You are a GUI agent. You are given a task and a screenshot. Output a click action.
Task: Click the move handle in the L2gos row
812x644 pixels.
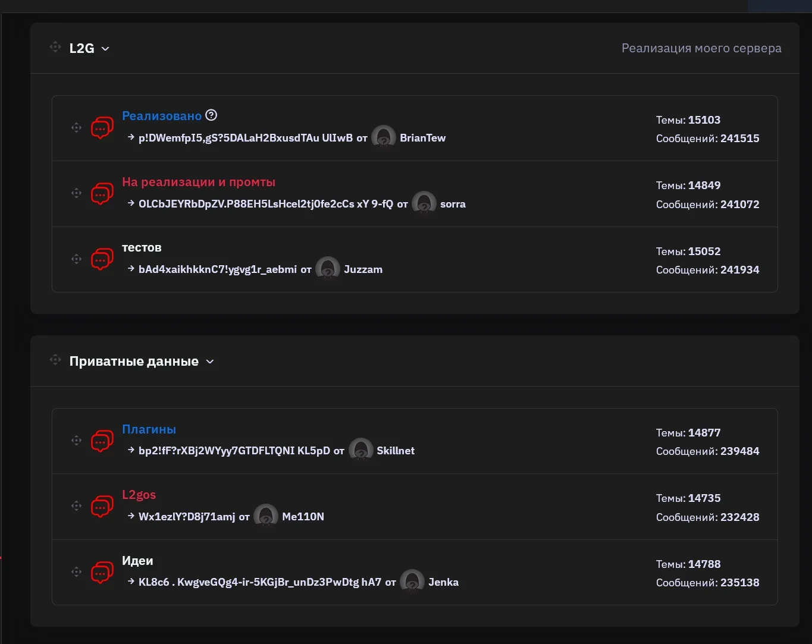76,505
